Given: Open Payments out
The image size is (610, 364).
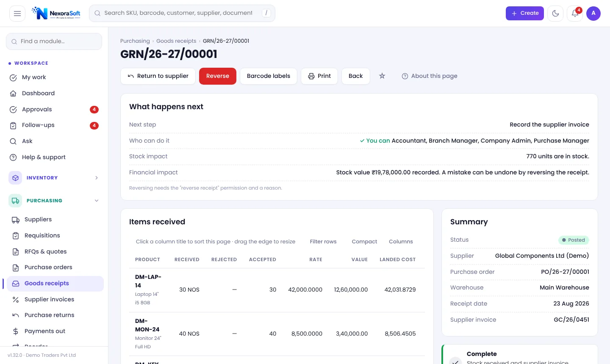Looking at the screenshot, I should pos(55,331).
